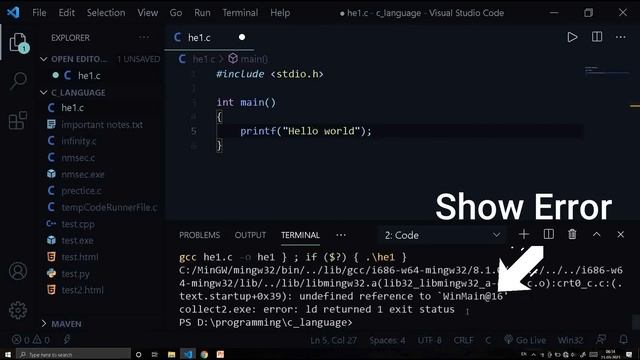Open the Terminal menu
The image size is (640, 360).
[240, 13]
